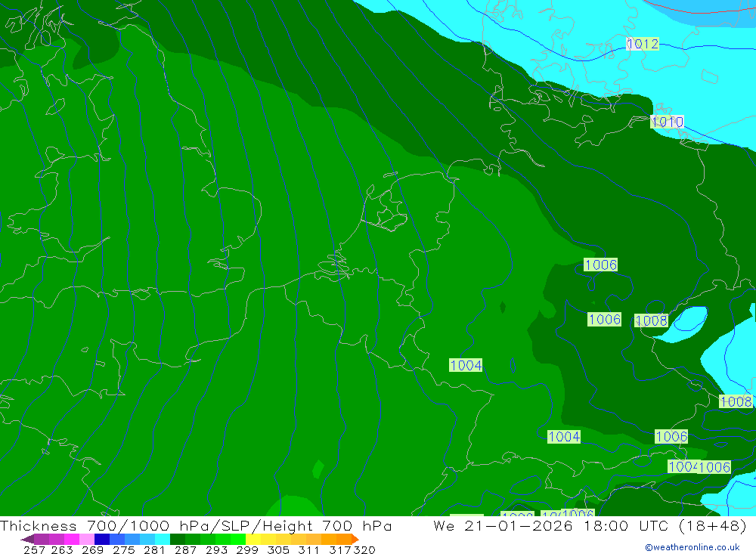Click the legend value 275

[123, 549]
